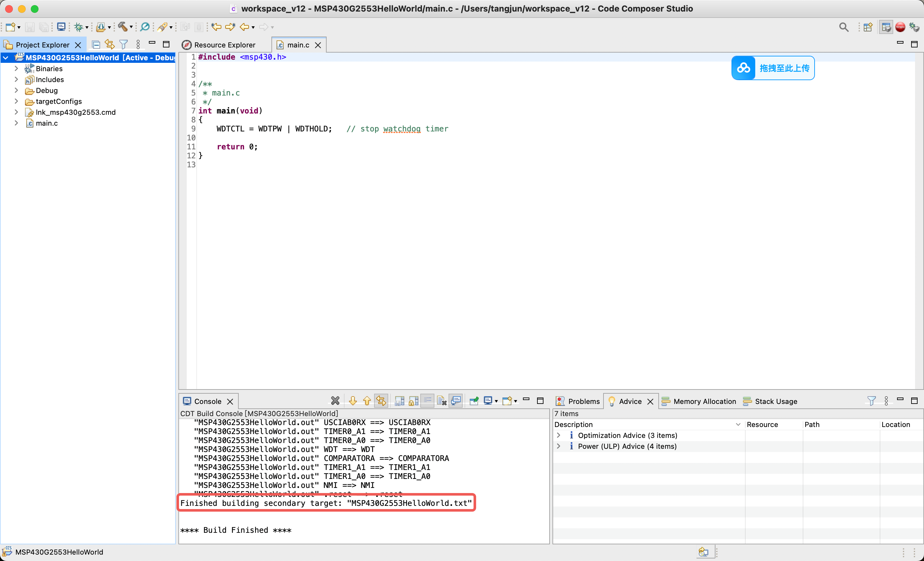This screenshot has height=561, width=924.
Task: Switch to the Problems tab
Action: pos(577,401)
